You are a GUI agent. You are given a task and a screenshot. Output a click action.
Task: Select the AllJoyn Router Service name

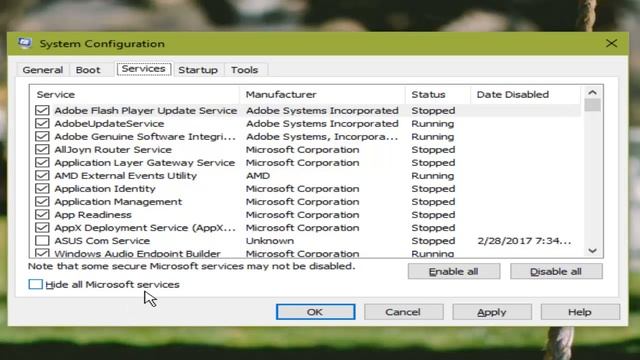(113, 150)
